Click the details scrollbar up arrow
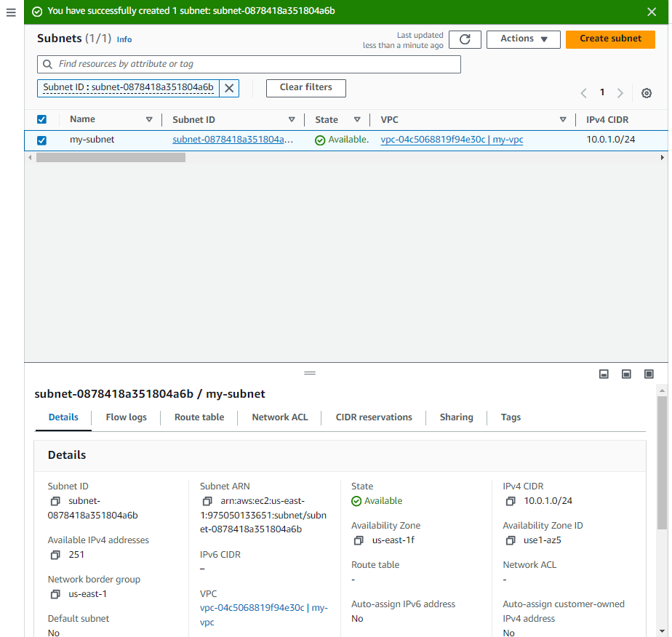672x637 pixels. coord(662,390)
